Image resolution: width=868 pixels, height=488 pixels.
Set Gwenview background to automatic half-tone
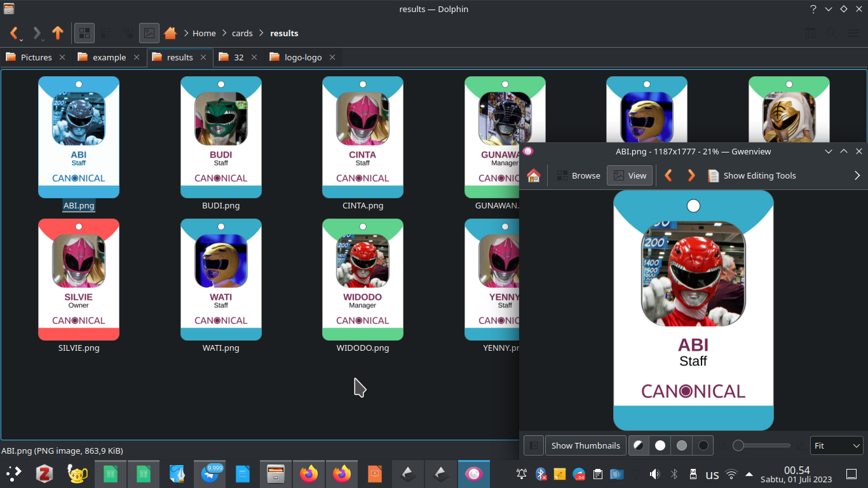coord(639,445)
